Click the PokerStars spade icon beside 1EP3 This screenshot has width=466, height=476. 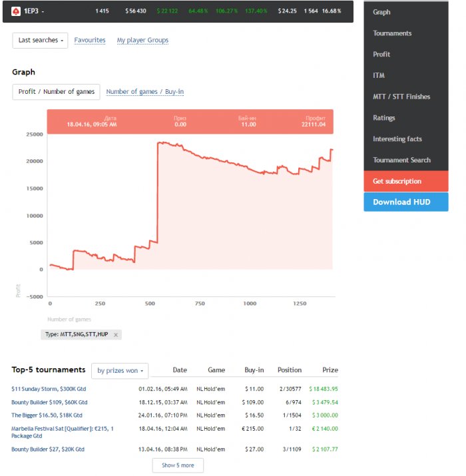[x=16, y=11]
